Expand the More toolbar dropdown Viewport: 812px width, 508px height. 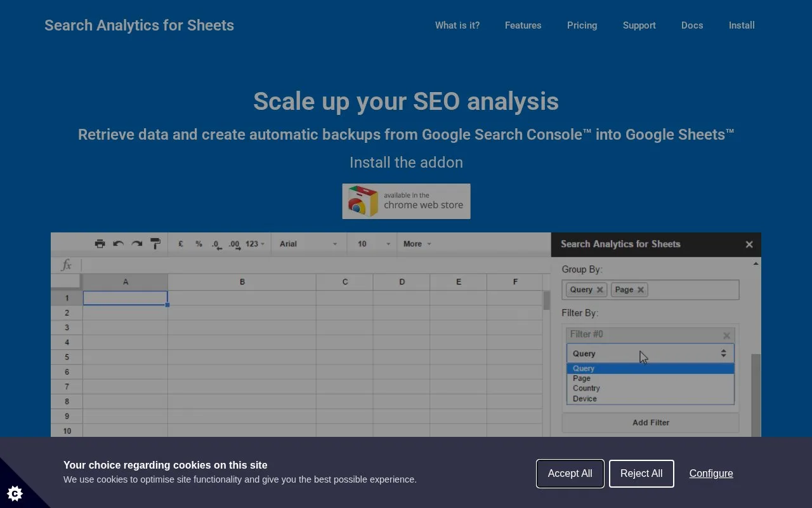pyautogui.click(x=417, y=244)
